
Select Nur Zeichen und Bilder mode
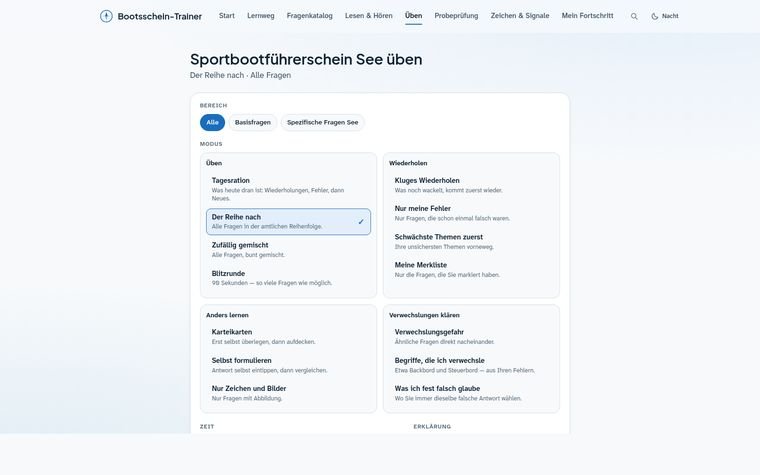coord(288,393)
